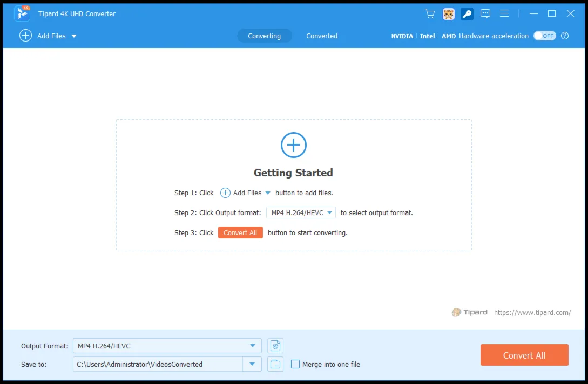Screen dimensions: 588x384
Task: Expand the top Add Files dropdown arrow
Action: click(x=74, y=36)
